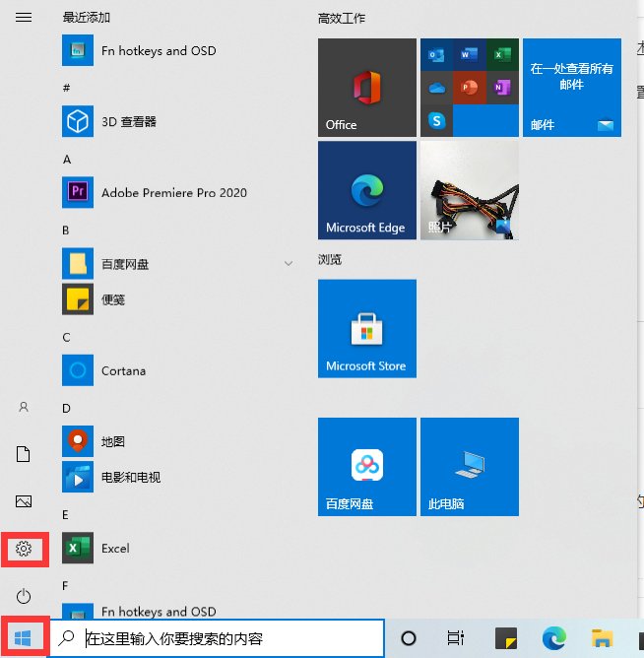Open the 此电脑 tile
Screen dimensions: 644x658
tap(470, 467)
